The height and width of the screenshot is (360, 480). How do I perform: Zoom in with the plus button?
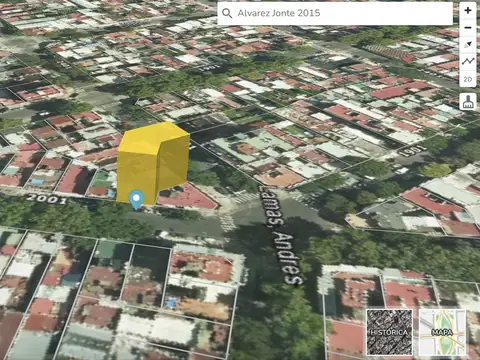468,10
